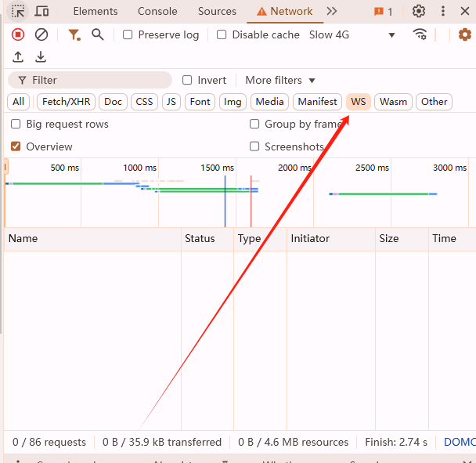Screen dimensions: 476x463
Task: Sort by the Initiator column header
Action: (x=331, y=239)
